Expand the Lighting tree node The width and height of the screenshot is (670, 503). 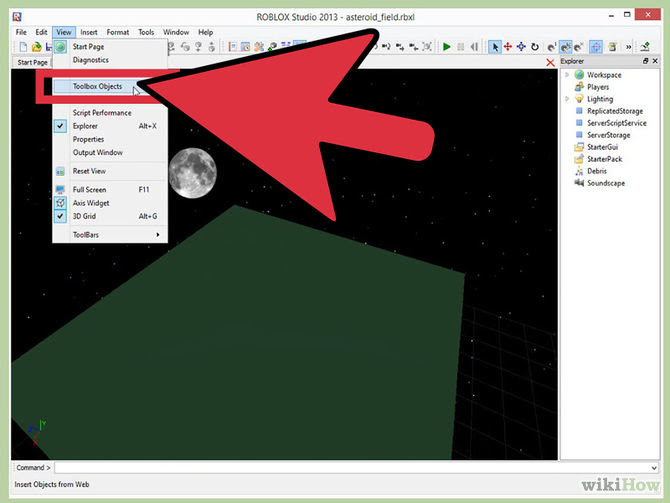click(x=567, y=99)
